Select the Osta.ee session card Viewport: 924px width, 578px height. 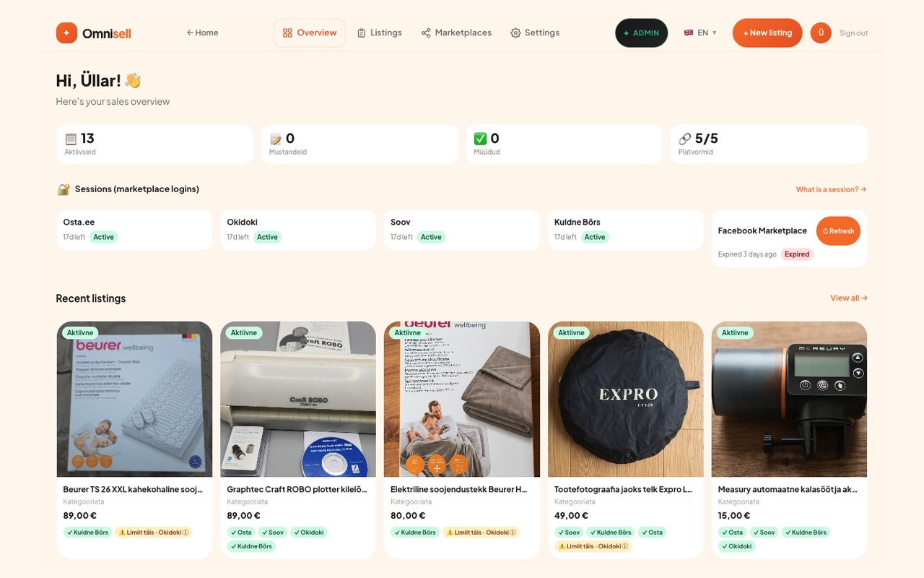pyautogui.click(x=134, y=230)
